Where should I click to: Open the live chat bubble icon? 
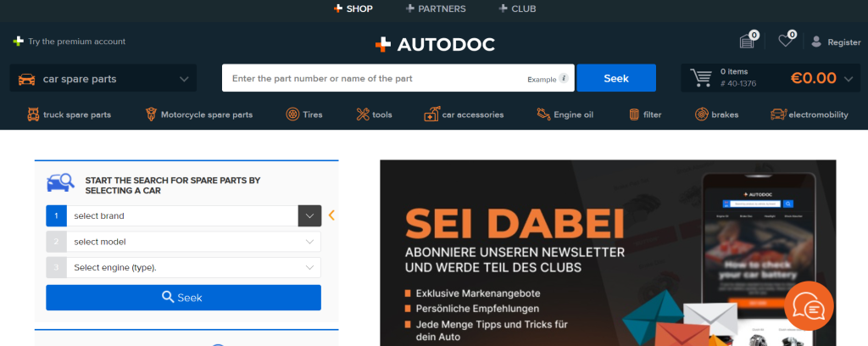click(x=809, y=306)
